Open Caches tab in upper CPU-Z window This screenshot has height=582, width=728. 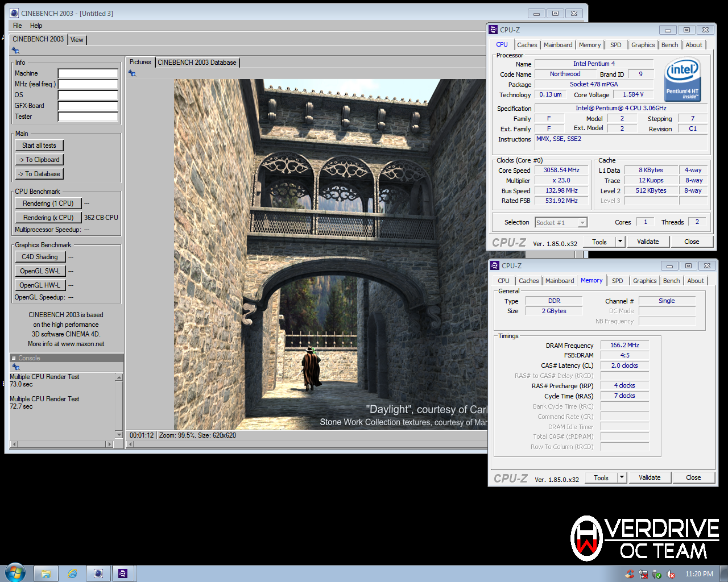pos(527,45)
